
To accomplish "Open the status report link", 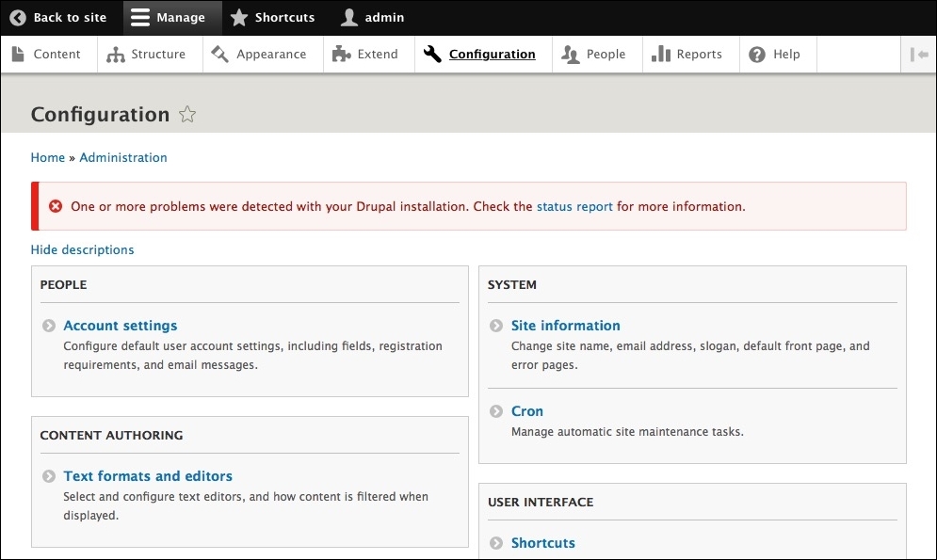I will [x=574, y=206].
